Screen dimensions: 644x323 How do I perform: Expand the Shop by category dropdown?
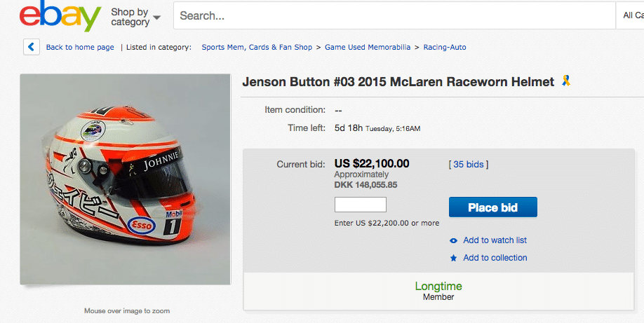point(135,17)
